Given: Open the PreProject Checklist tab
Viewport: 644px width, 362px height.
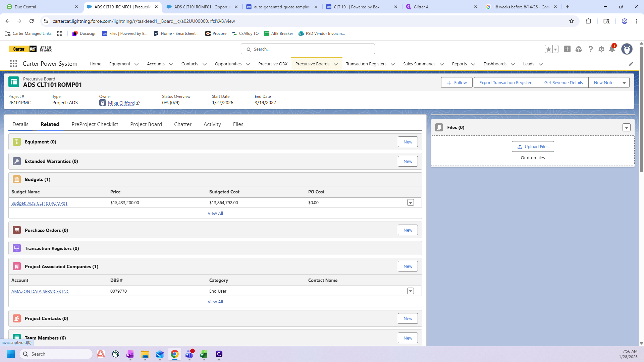Looking at the screenshot, I should [x=95, y=124].
